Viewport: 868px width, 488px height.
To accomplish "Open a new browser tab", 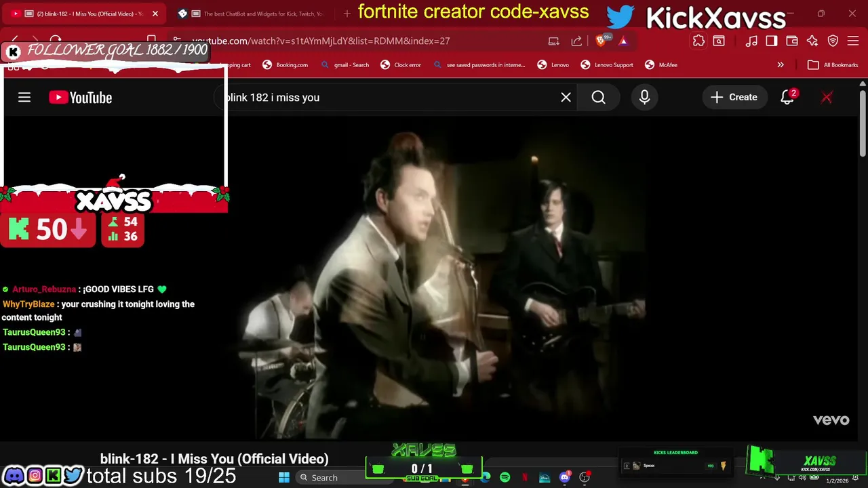I will tap(347, 14).
